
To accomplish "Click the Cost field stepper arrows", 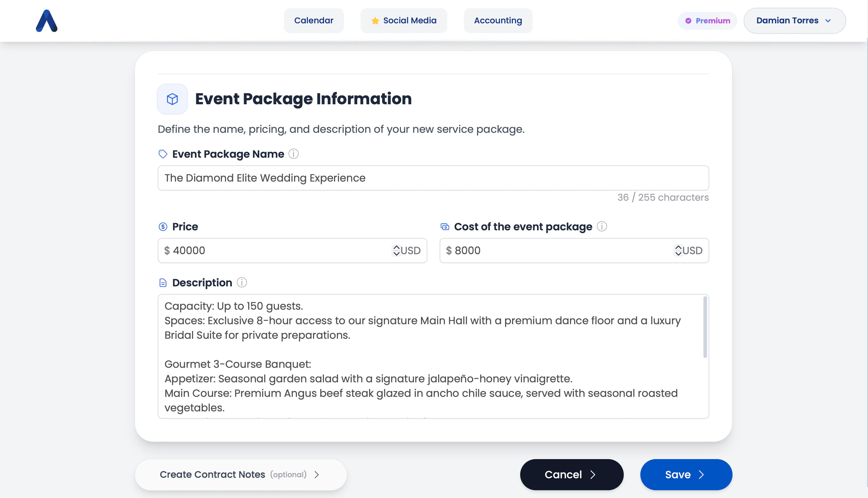I will pos(678,250).
